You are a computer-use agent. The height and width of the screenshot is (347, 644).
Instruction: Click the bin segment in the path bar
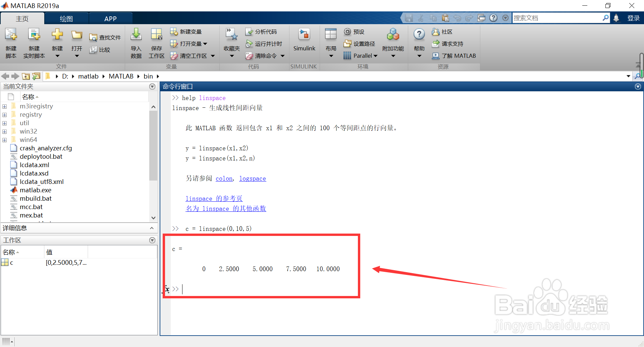[x=148, y=76]
